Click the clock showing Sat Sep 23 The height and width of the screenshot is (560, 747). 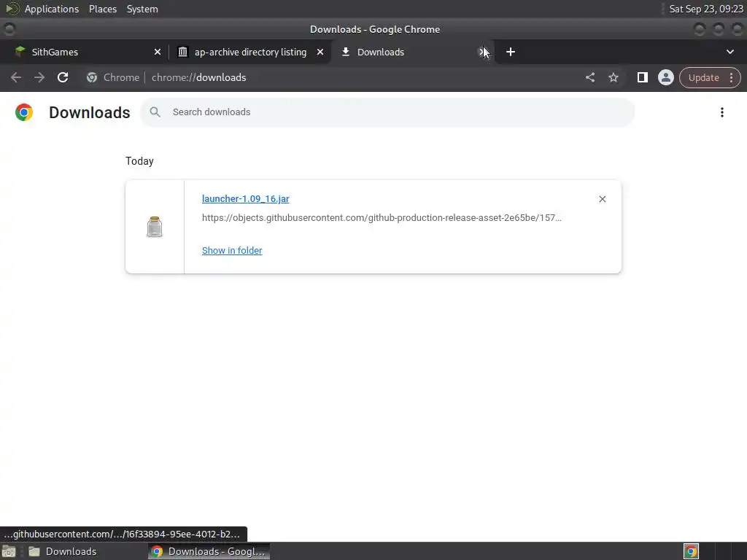coord(706,9)
